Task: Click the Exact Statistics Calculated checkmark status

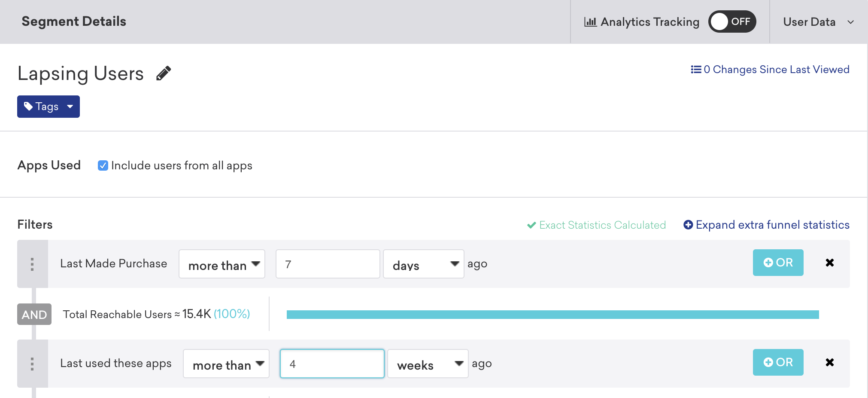Action: coord(596,225)
